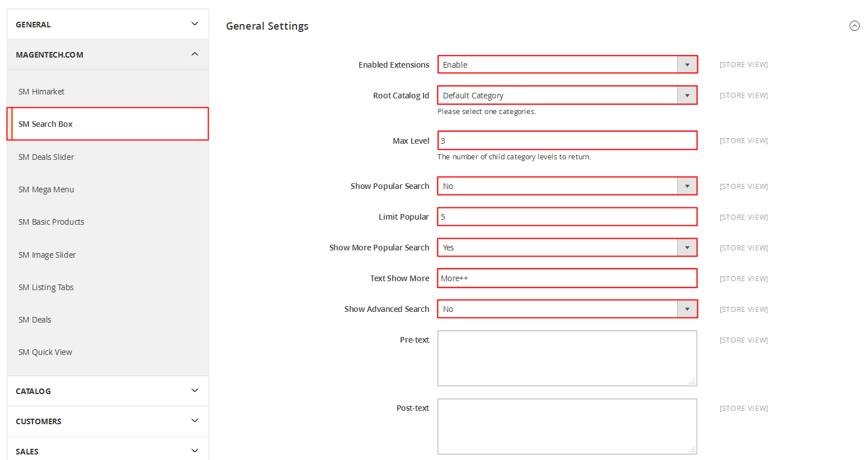Viewport: 868px width, 460px height.
Task: Click the Max Level label
Action: [411, 141]
